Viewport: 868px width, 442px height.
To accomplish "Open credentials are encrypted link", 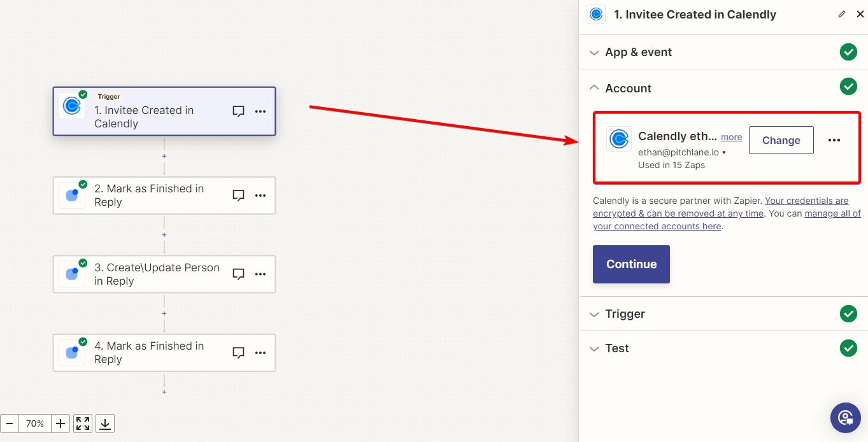I will click(x=721, y=207).
